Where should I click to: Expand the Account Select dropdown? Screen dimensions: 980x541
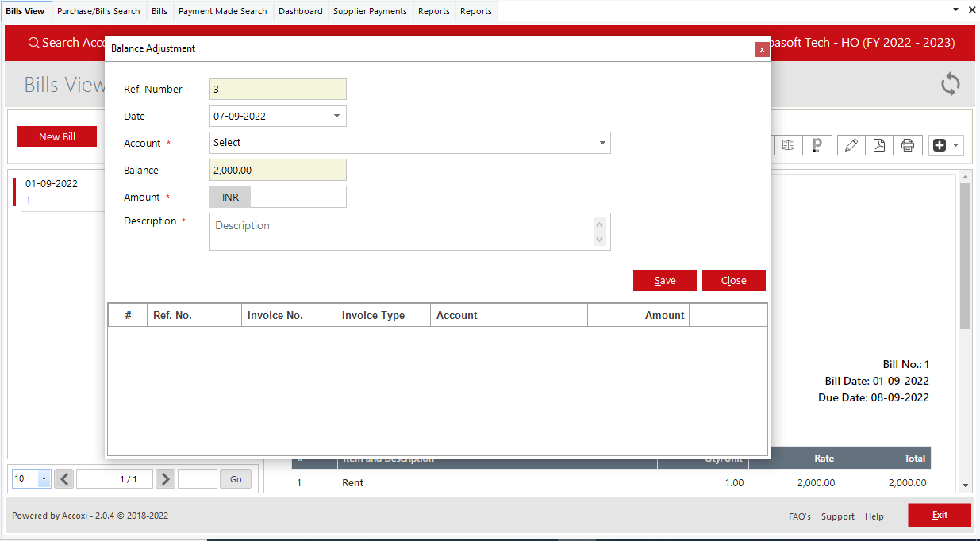(602, 143)
